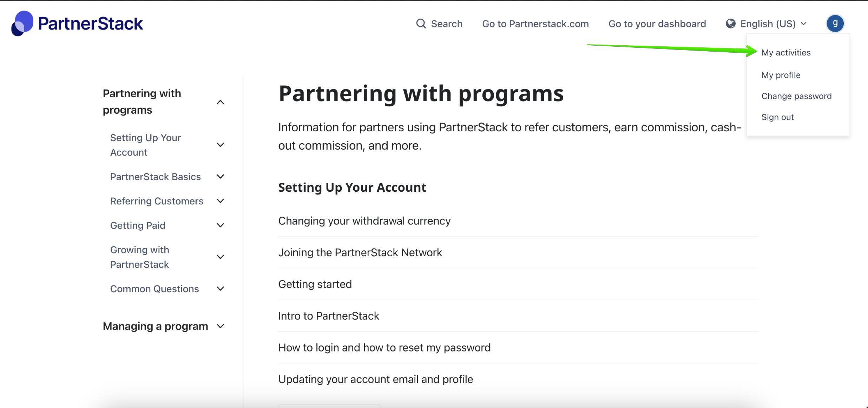
Task: Click the globe language icon
Action: pos(731,24)
